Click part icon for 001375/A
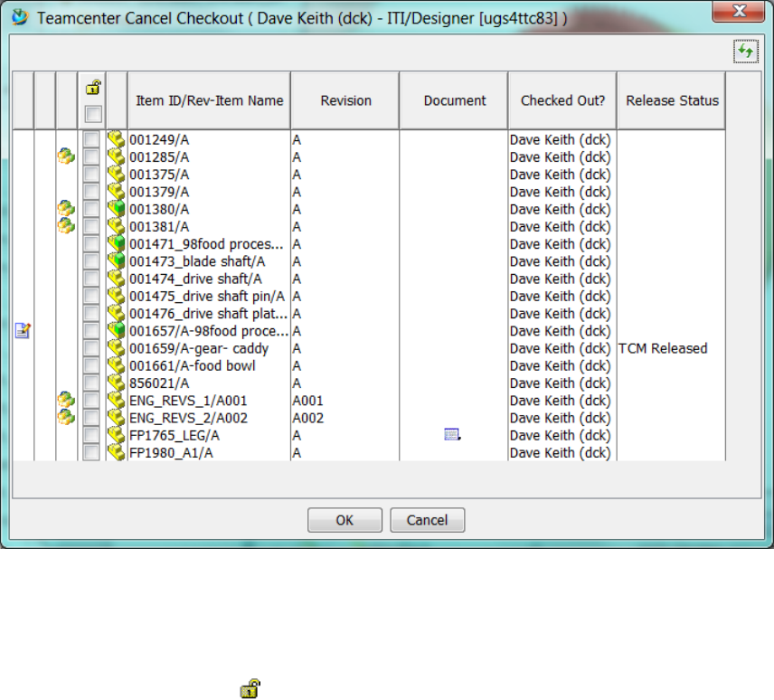774x700 pixels. point(116,175)
